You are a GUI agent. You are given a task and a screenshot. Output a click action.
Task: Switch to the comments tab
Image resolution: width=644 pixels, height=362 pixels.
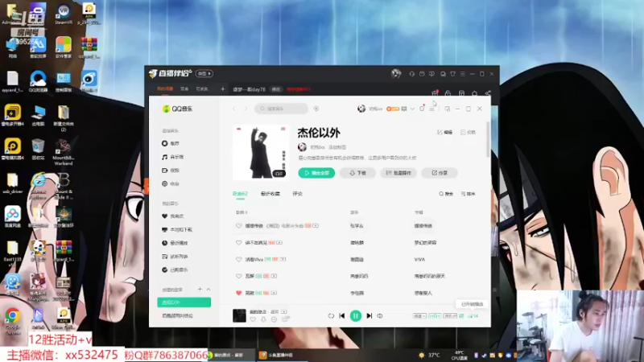pos(297,194)
